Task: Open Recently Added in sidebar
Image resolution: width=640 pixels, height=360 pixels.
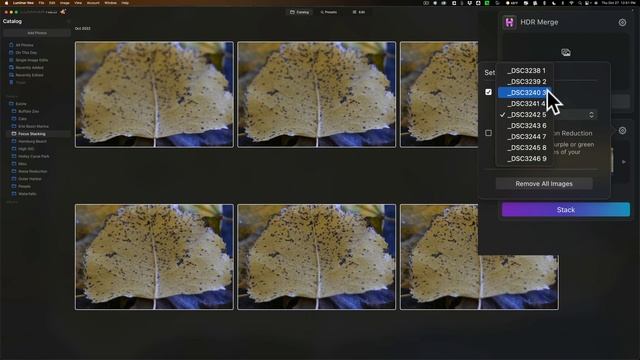Action: pos(29,67)
